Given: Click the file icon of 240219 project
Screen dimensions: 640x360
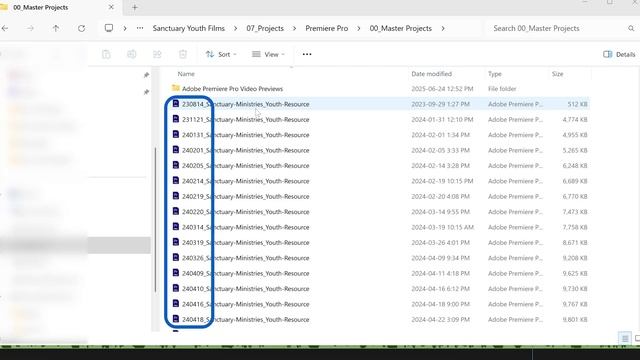Looking at the screenshot, I should coord(176,196).
